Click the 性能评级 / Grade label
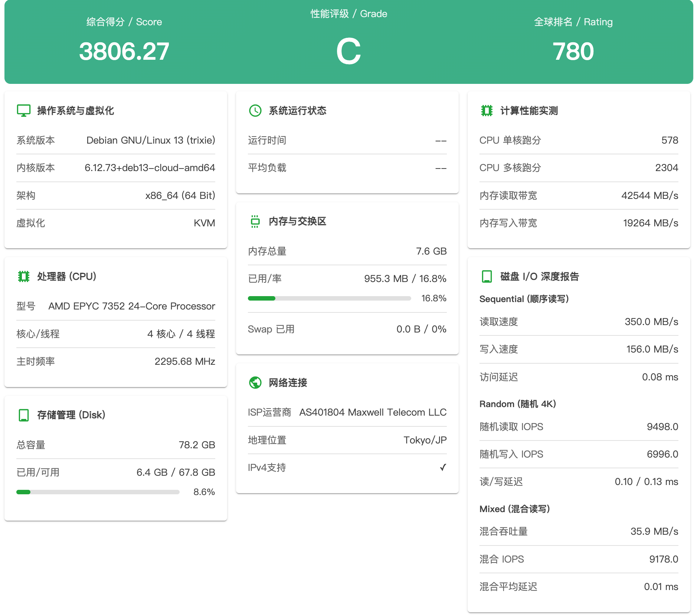The image size is (694, 616). pos(349,14)
